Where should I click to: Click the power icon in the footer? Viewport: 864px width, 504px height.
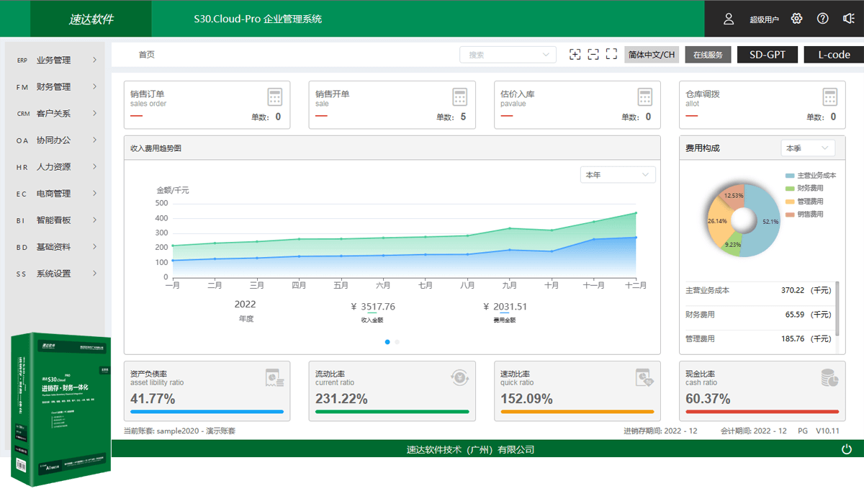[847, 449]
